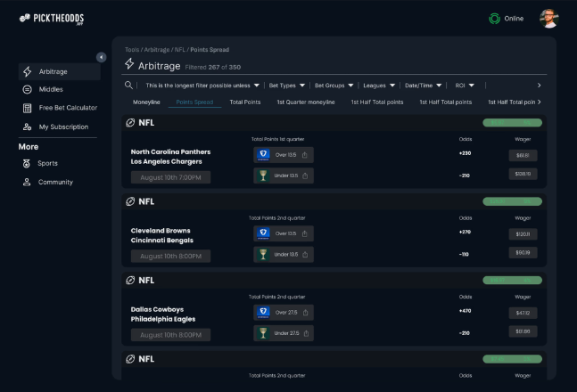Image resolution: width=577 pixels, height=392 pixels.
Task: Switch to the Total Points tab
Action: click(x=245, y=102)
